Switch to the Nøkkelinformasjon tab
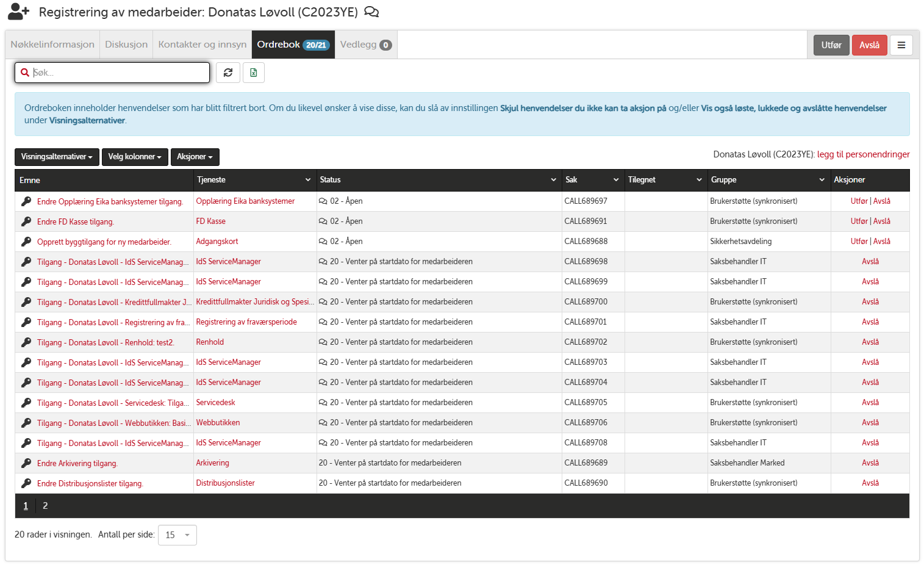 tap(52, 45)
